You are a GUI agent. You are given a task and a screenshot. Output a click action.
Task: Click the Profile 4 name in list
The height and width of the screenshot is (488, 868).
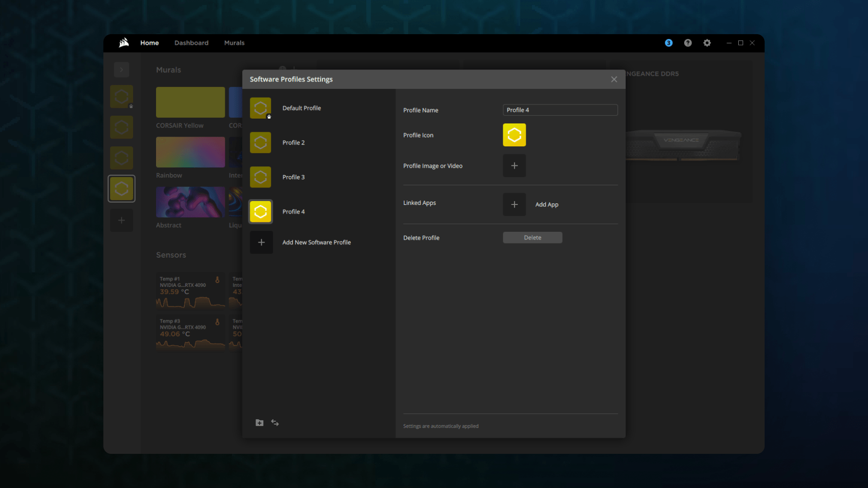tap(294, 212)
